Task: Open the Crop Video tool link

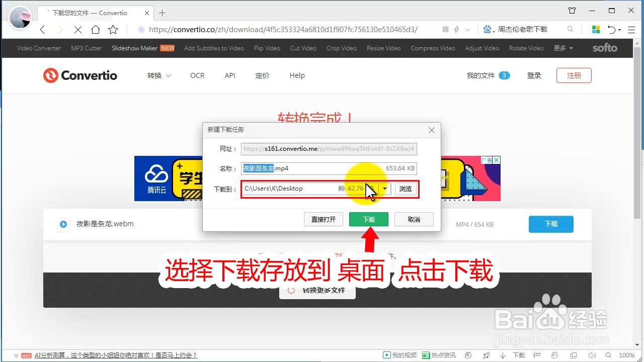Action: pos(342,48)
